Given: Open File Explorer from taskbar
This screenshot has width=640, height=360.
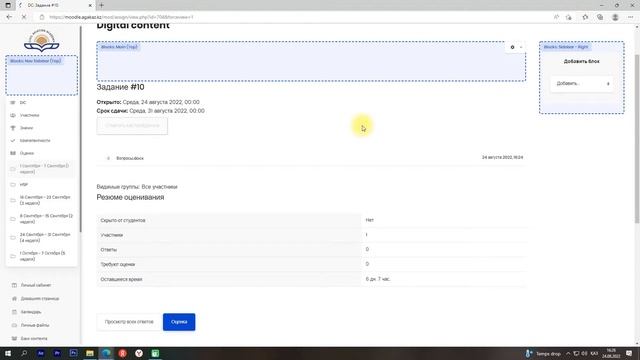Looking at the screenshot, I should pyautogui.click(x=90, y=353).
